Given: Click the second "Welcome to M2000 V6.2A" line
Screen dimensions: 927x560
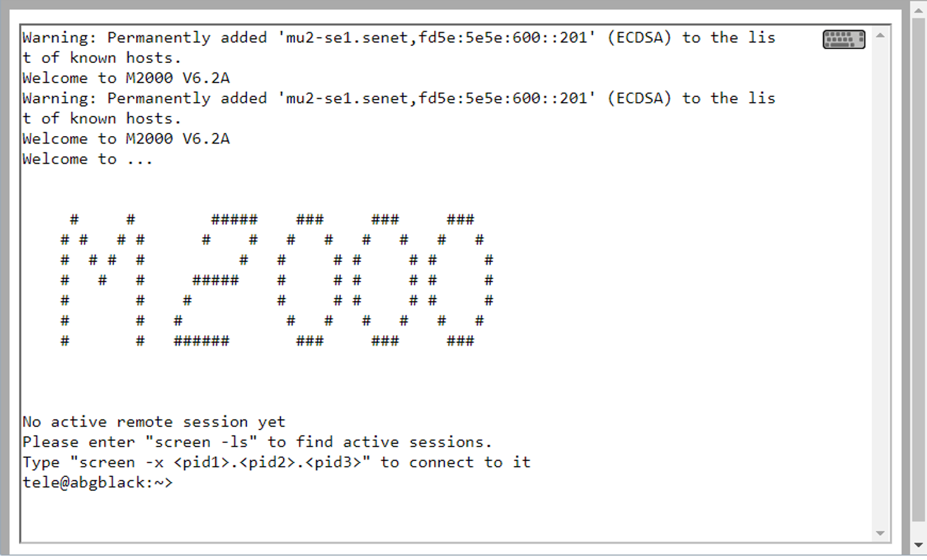Looking at the screenshot, I should click(126, 139).
